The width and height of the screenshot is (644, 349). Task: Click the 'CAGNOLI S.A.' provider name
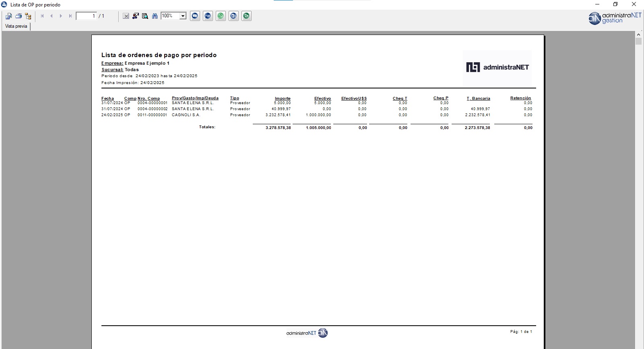(186, 115)
